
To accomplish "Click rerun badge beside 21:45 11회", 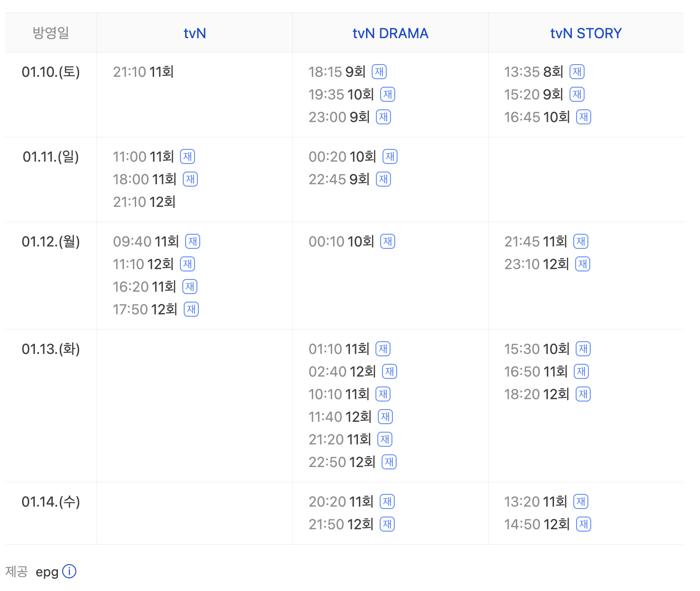I will (x=581, y=241).
